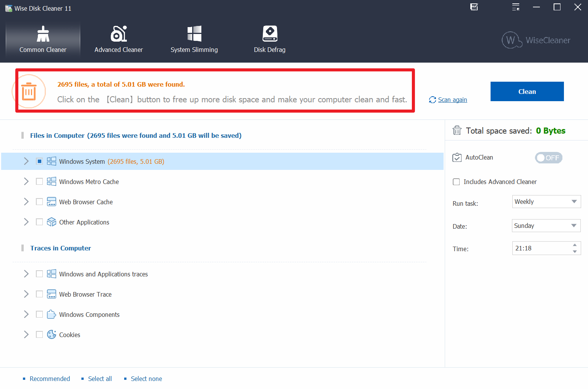Expand the Windows Metro Cache row

(26, 181)
